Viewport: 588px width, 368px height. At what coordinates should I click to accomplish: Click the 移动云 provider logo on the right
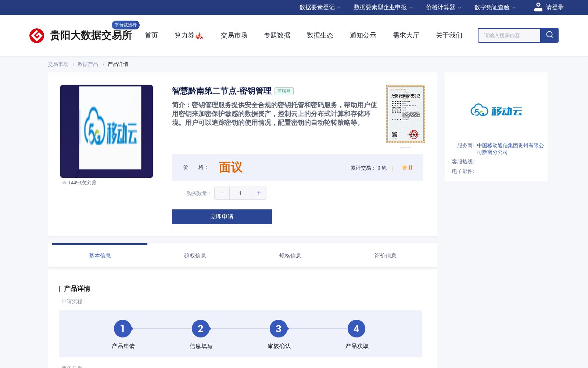pyautogui.click(x=496, y=110)
